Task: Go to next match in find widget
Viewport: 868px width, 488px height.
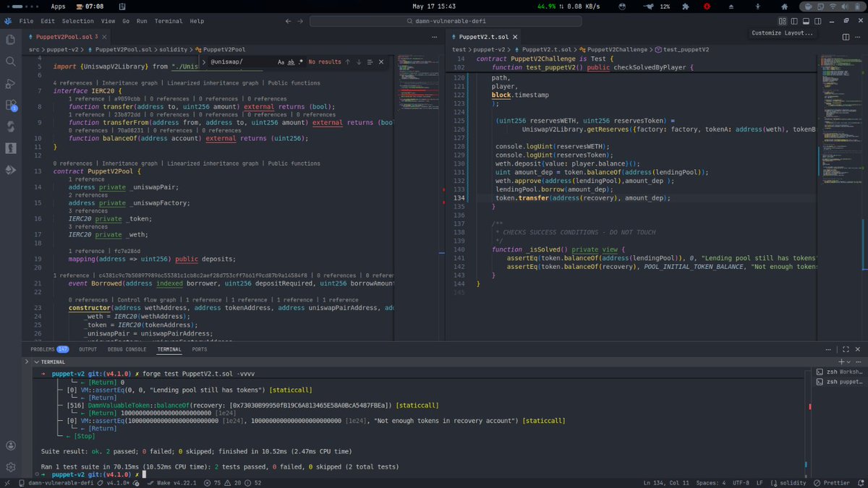Action: click(358, 62)
